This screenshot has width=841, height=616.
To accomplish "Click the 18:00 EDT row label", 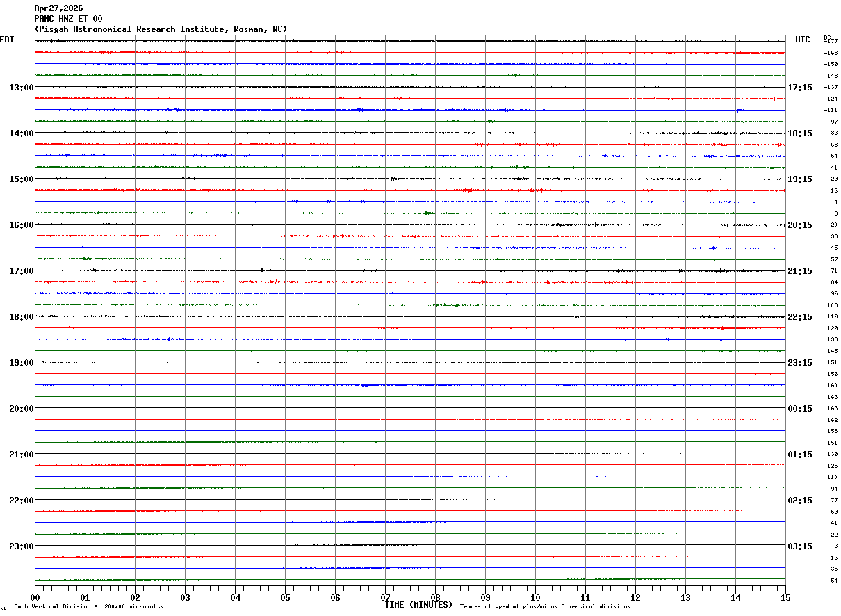I will click(x=22, y=317).
